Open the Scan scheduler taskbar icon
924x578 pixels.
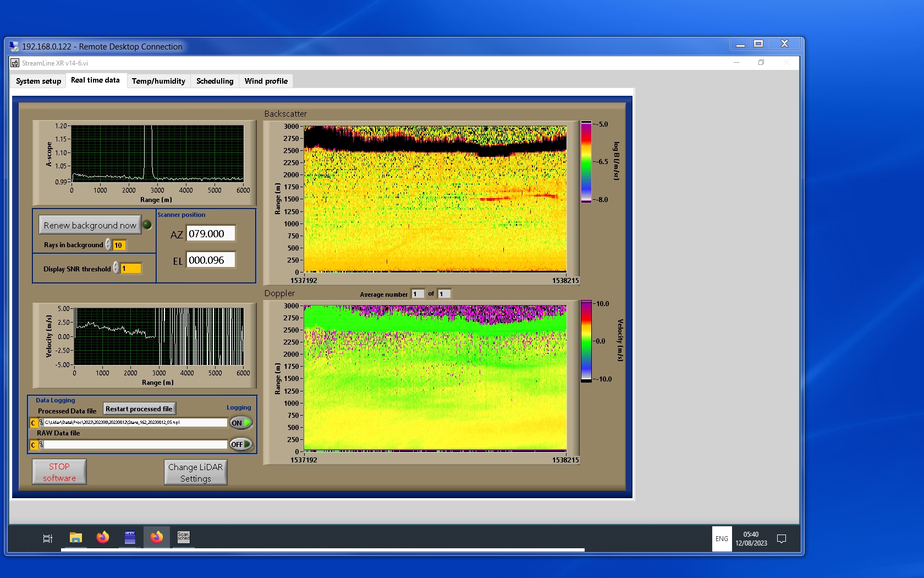(x=183, y=537)
